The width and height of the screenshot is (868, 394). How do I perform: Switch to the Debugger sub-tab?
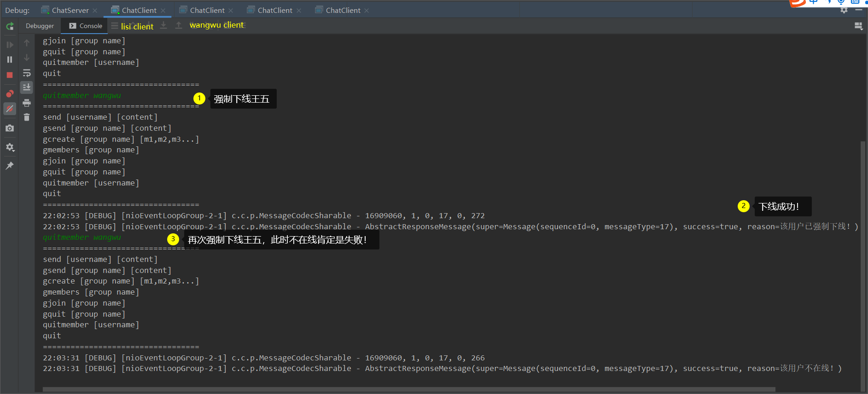[40, 26]
